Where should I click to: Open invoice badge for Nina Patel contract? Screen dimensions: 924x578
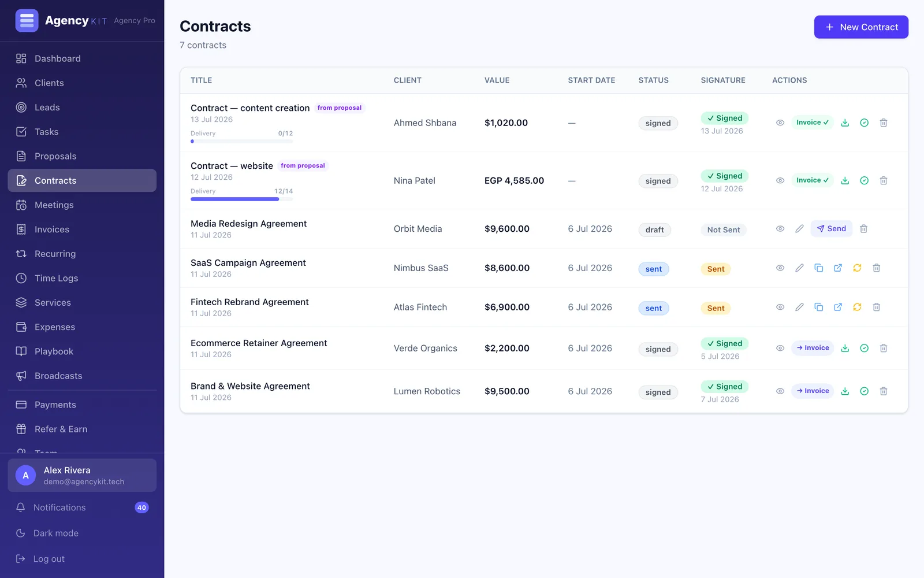813,180
